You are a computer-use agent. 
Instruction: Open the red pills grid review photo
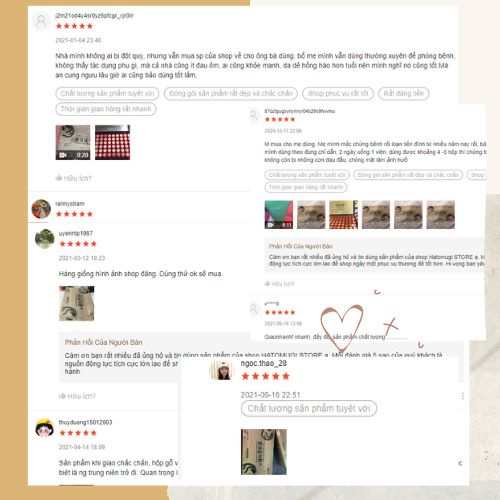pos(112,142)
